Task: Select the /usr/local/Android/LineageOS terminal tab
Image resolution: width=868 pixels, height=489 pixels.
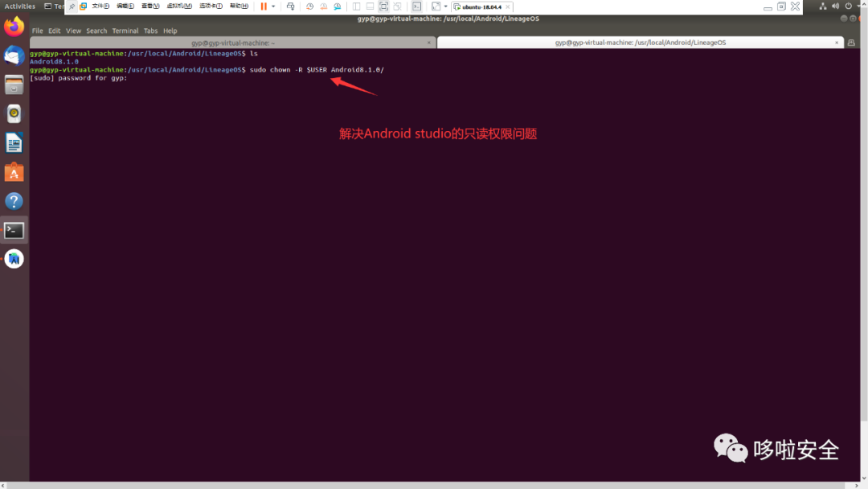Action: click(x=640, y=43)
